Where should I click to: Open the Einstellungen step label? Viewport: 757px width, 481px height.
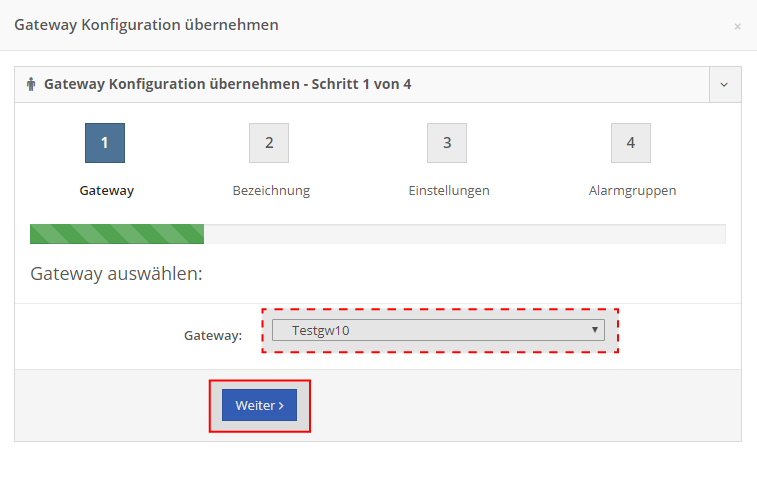[449, 191]
